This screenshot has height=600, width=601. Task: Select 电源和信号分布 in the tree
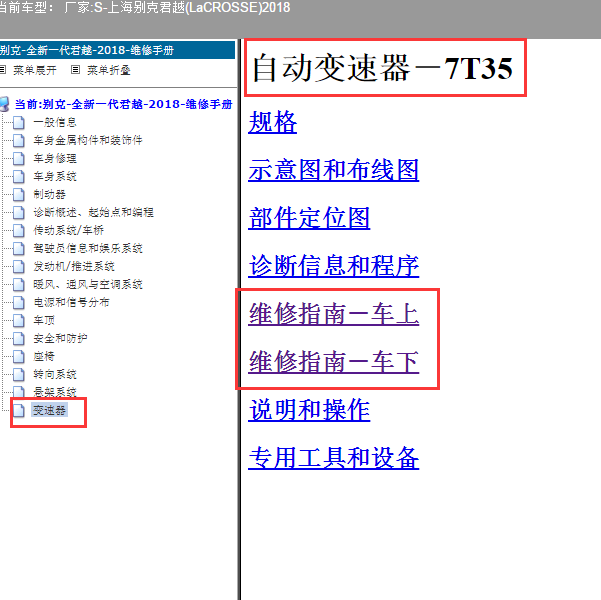(x=71, y=302)
